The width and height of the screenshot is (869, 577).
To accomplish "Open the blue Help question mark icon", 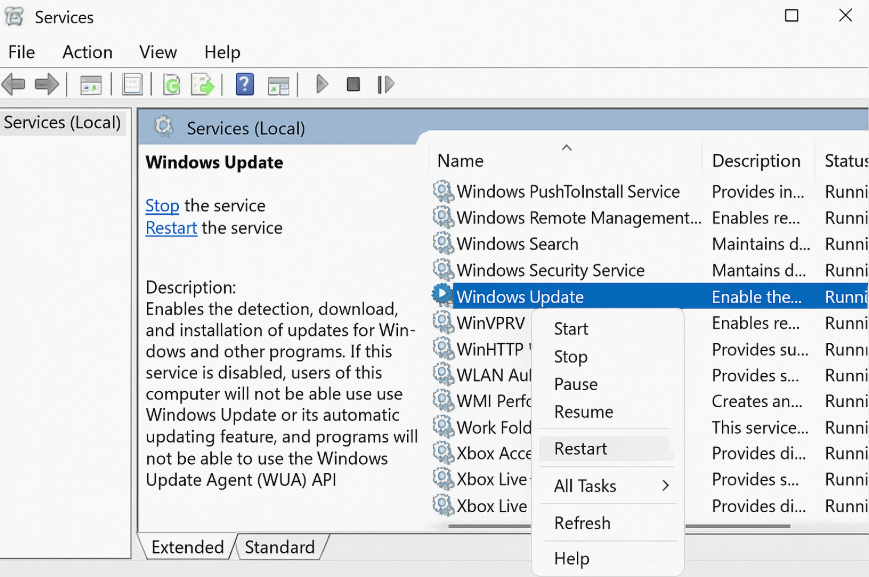I will [x=244, y=85].
